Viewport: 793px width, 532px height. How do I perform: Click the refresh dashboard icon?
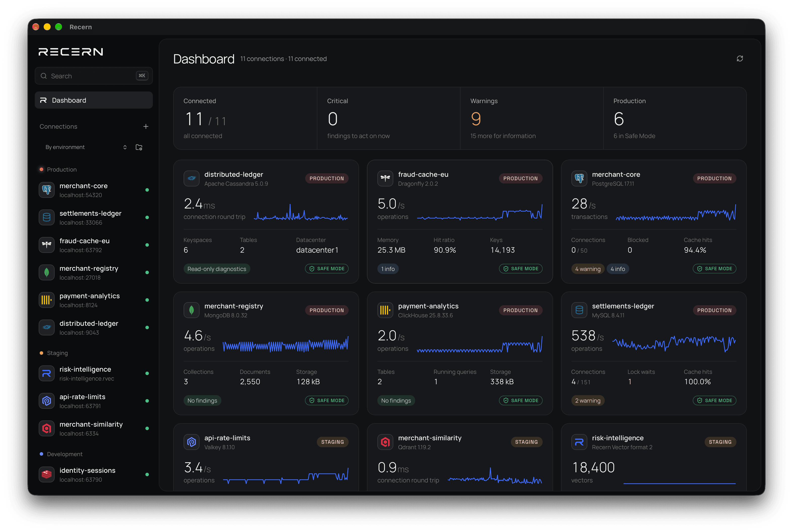click(740, 59)
